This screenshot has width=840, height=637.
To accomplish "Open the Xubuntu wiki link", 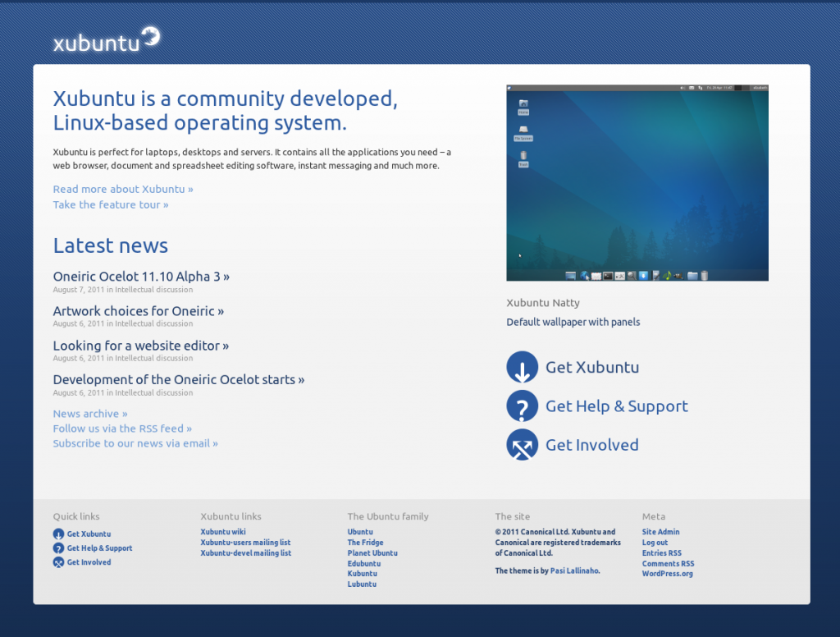I will coord(222,532).
